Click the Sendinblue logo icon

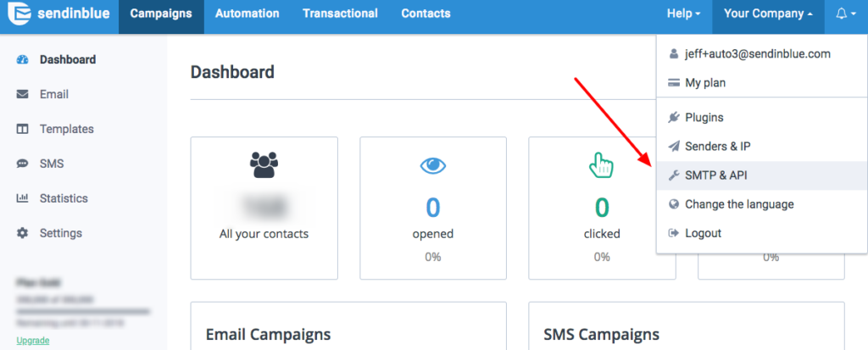tap(19, 14)
